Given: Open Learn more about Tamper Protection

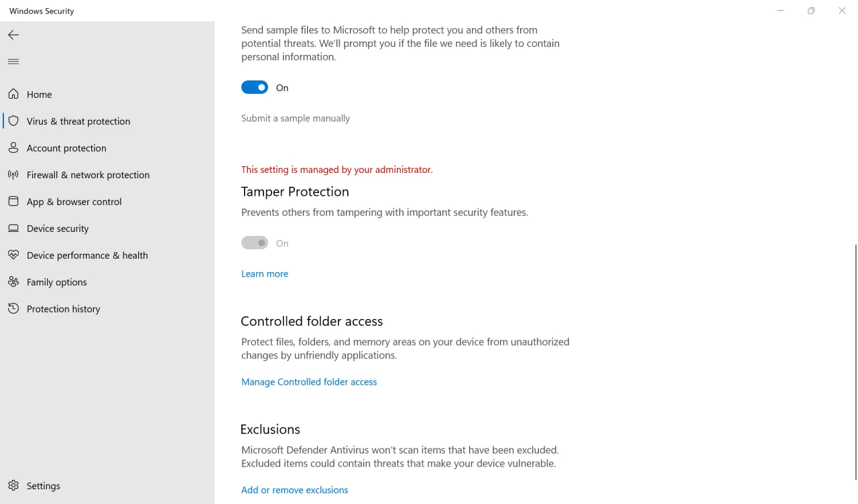Looking at the screenshot, I should 265,274.
